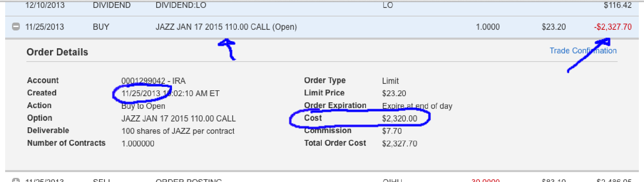This screenshot has width=644, height=182.
Task: Select the DIVIDEND:LO description
Action: tap(181, 5)
